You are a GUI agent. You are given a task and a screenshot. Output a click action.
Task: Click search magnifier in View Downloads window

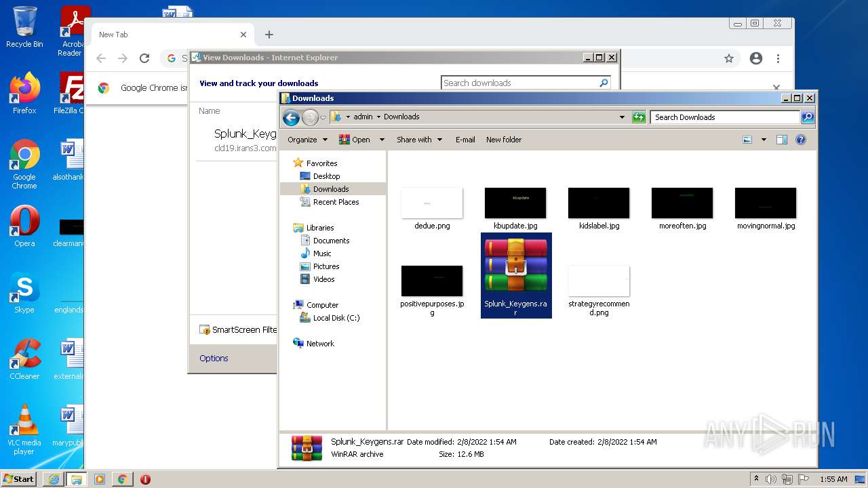[x=604, y=83]
